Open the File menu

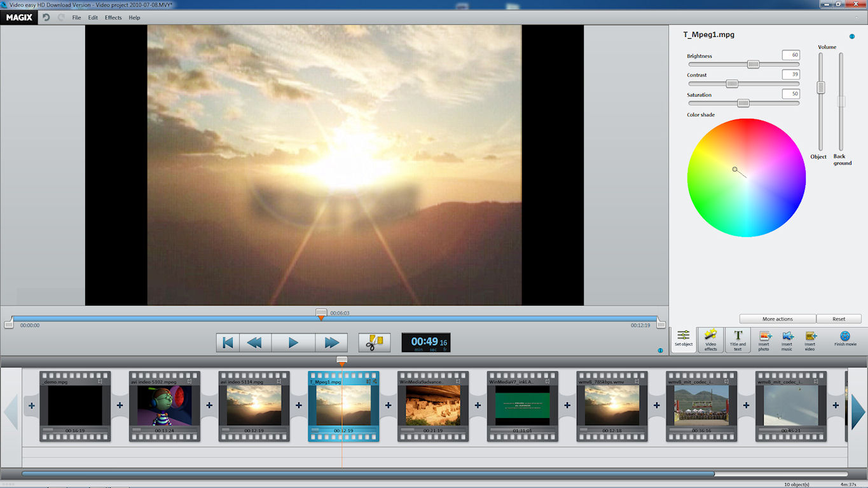point(76,18)
